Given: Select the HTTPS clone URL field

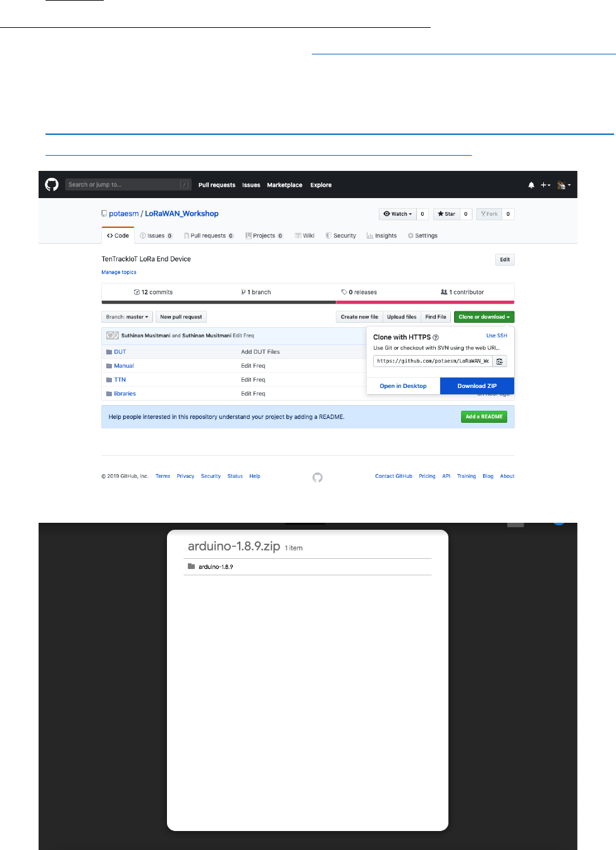Looking at the screenshot, I should pyautogui.click(x=433, y=361).
